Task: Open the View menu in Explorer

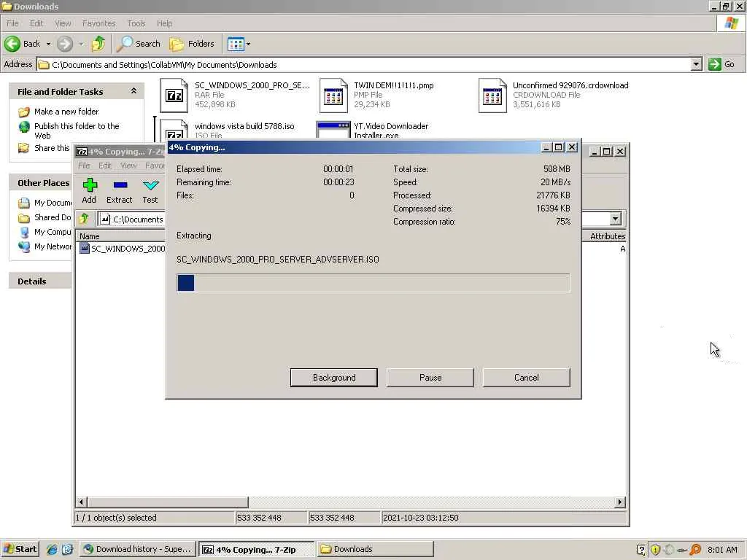Action: [x=63, y=23]
